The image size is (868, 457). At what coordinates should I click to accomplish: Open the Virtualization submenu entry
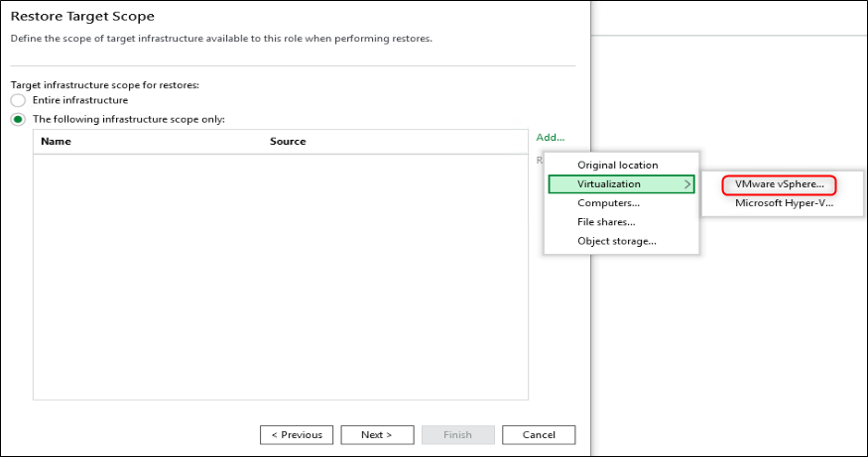pyautogui.click(x=609, y=184)
